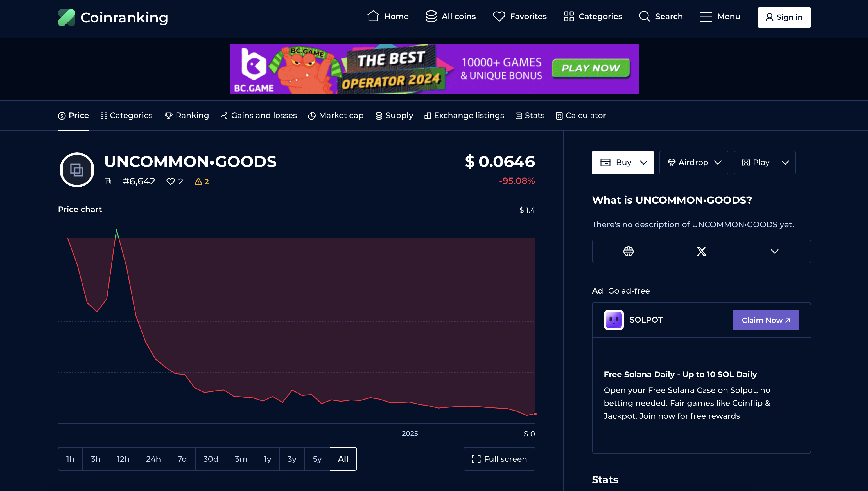868x491 pixels.
Task: Expand more links with chevron
Action: click(x=774, y=251)
